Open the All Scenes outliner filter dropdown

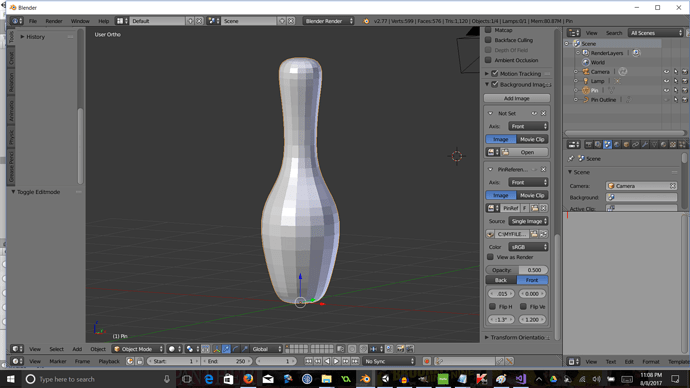[656, 33]
